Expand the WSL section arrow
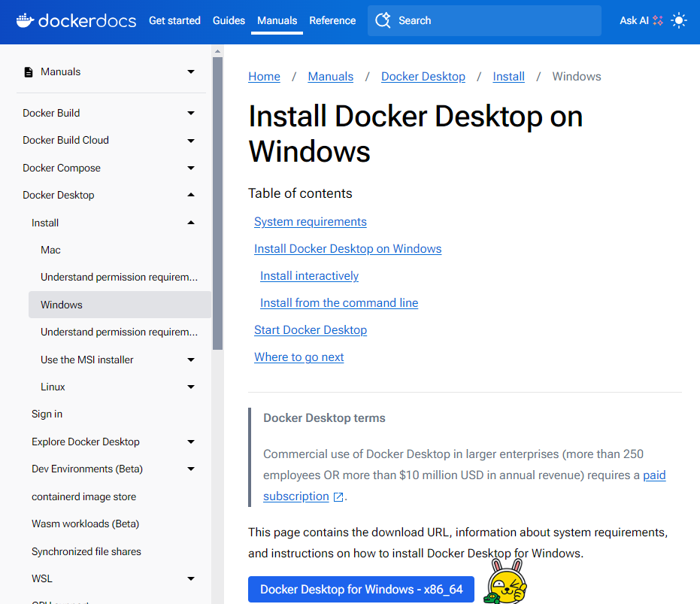The width and height of the screenshot is (700, 604). tap(191, 579)
